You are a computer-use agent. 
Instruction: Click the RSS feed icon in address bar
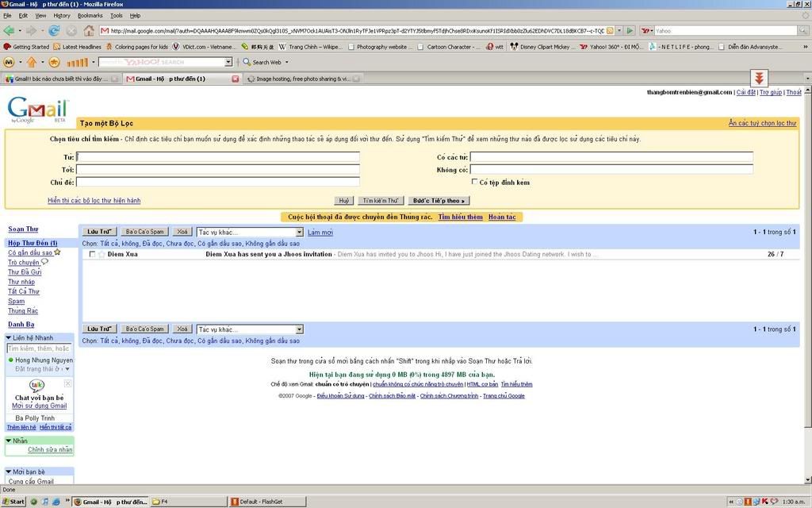pos(610,31)
